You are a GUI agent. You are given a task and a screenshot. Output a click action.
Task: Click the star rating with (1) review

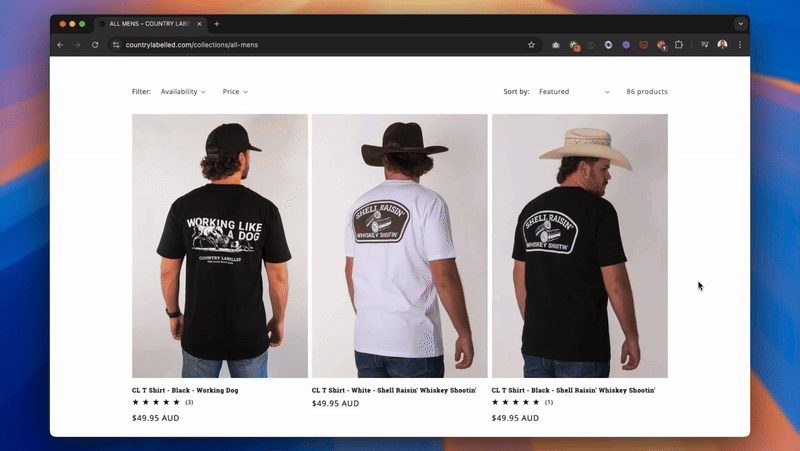(x=522, y=403)
